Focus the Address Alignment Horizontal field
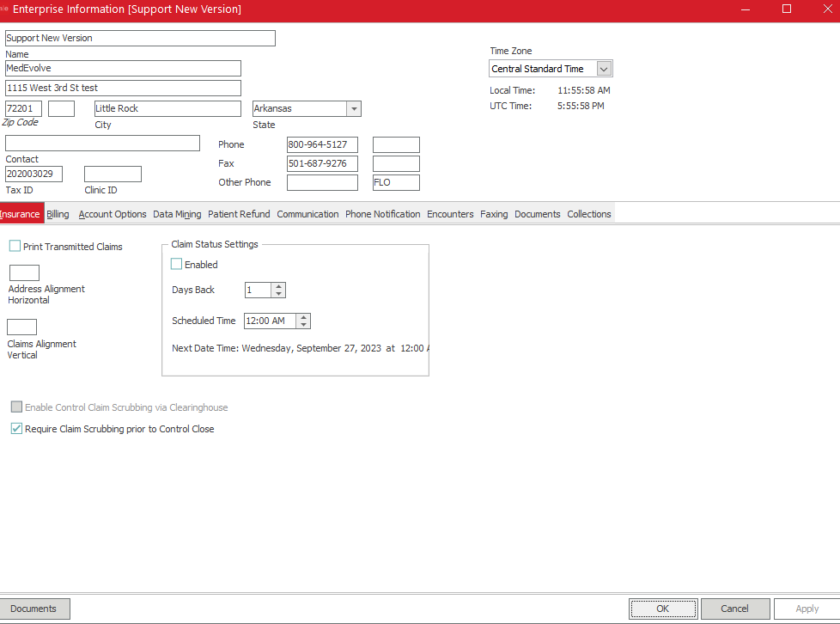The height and width of the screenshot is (624, 840). [24, 273]
